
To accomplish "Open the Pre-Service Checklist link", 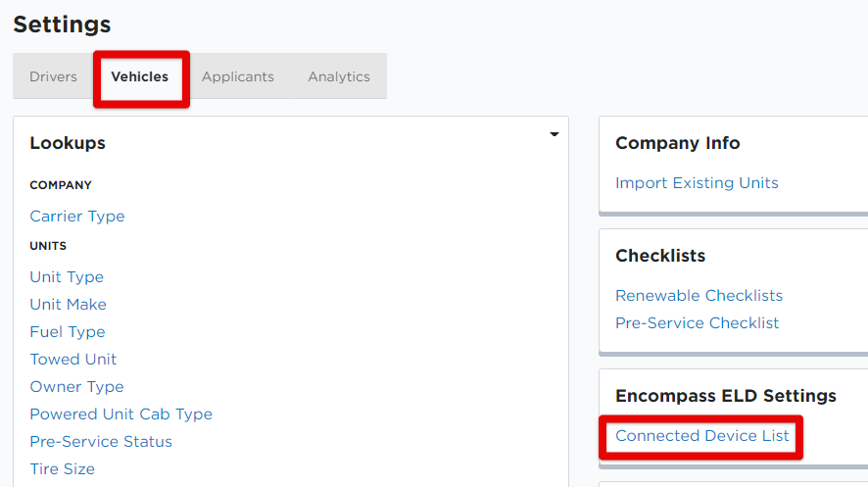I will (x=698, y=323).
